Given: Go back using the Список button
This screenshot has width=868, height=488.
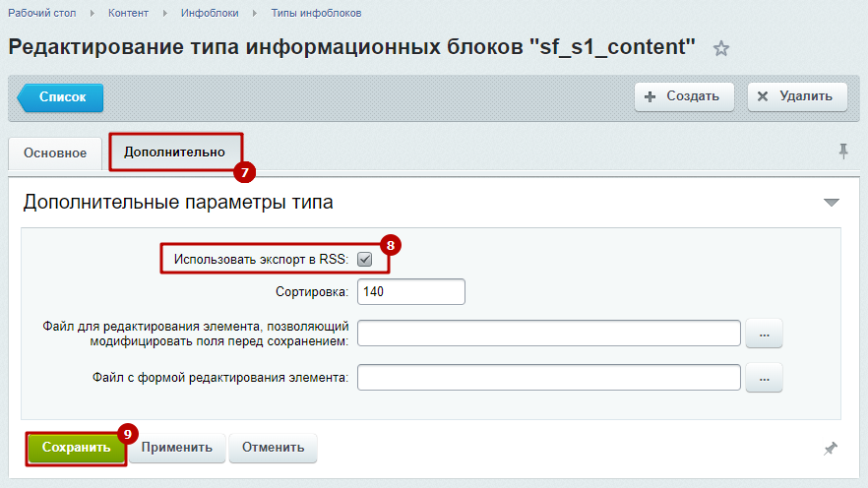Looking at the screenshot, I should (x=62, y=97).
